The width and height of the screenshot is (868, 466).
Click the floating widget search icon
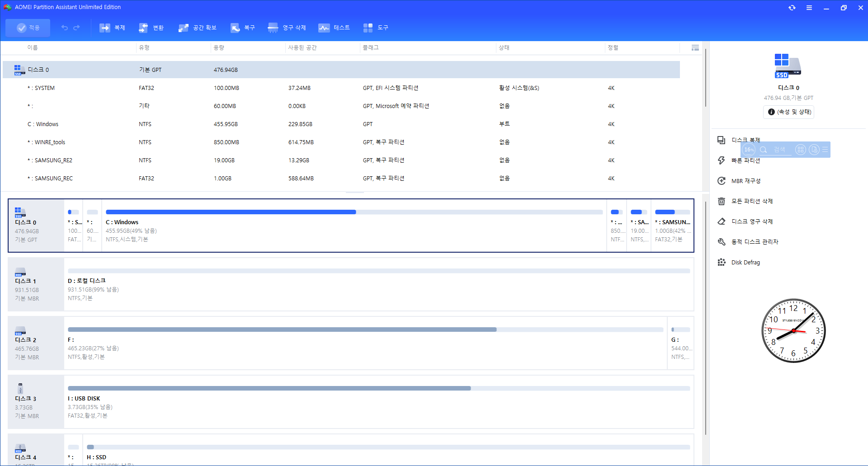(764, 150)
